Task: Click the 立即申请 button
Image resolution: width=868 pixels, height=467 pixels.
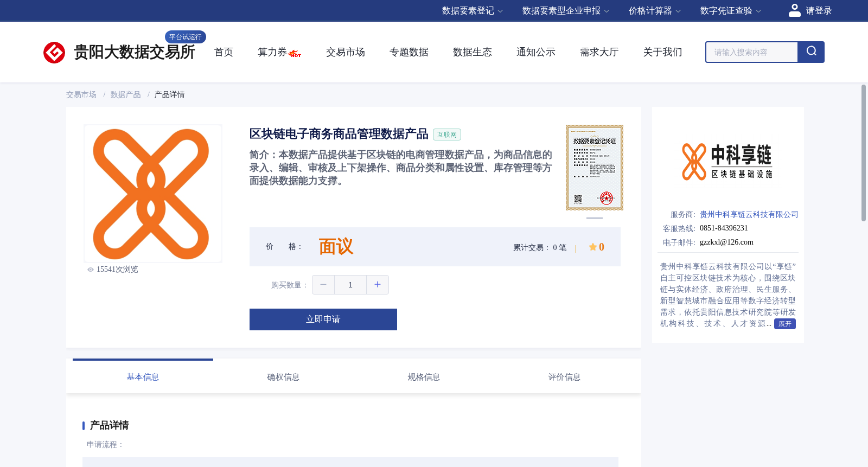Action: click(323, 319)
